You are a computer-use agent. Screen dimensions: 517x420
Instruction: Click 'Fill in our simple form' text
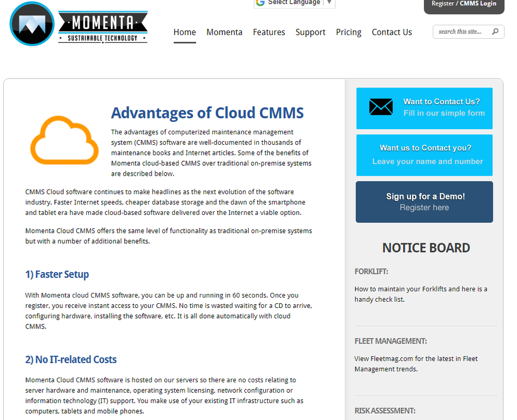pos(444,113)
